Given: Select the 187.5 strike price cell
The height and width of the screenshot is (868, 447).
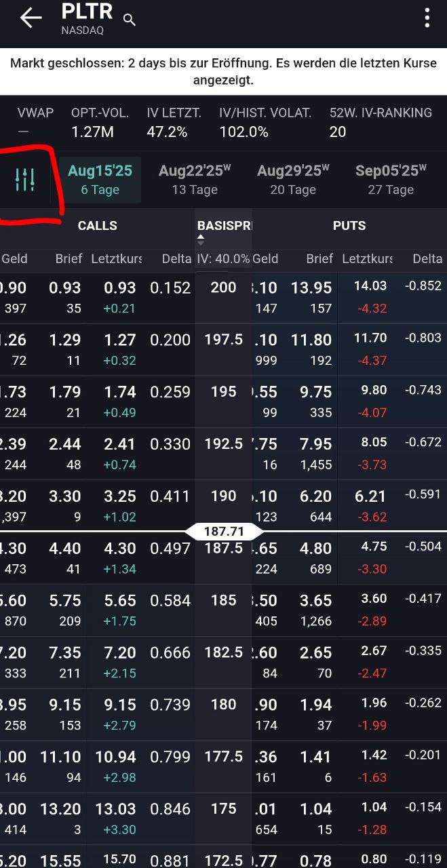Looking at the screenshot, I should click(223, 549).
